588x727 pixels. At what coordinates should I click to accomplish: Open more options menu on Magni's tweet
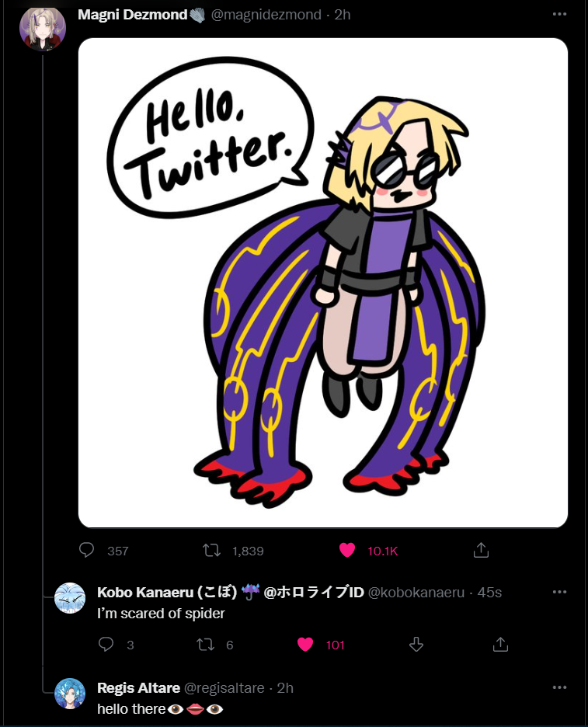point(560,15)
